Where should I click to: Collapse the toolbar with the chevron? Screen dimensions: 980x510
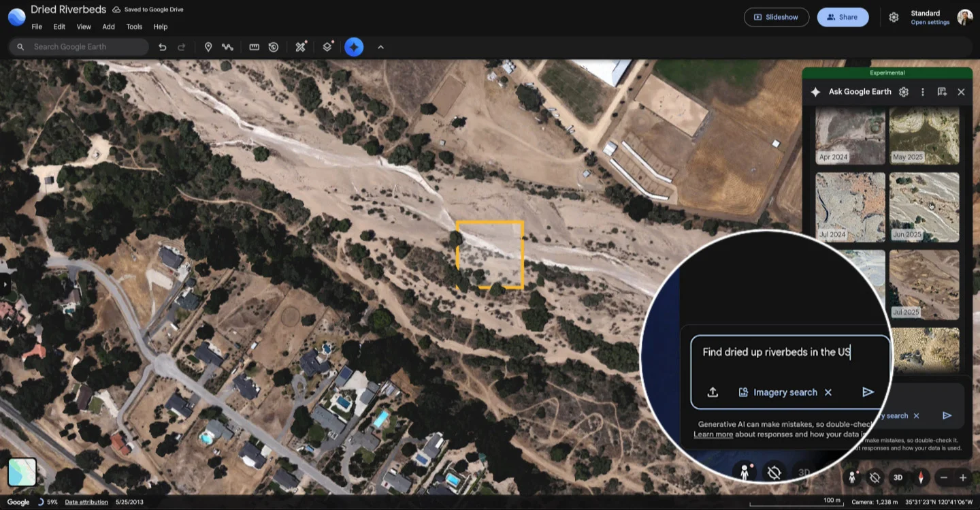pyautogui.click(x=380, y=46)
